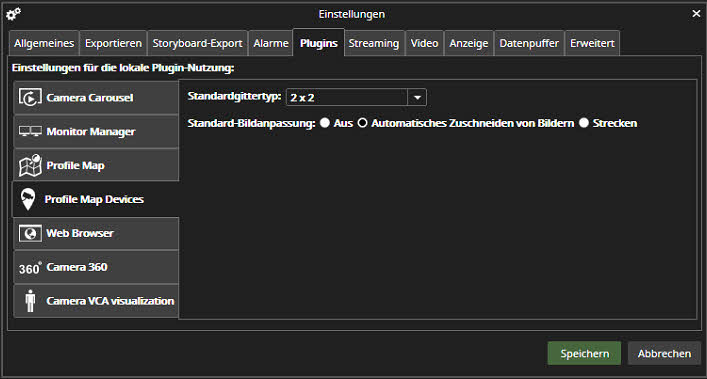Screen dimensions: 707x379
Task: Click the Web Browser globe icon
Action: click(x=30, y=233)
